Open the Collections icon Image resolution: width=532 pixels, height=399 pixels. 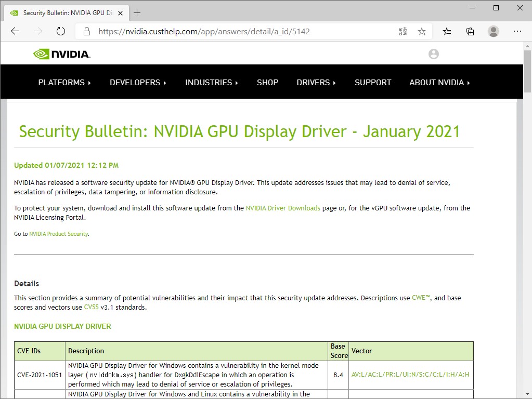click(x=470, y=32)
